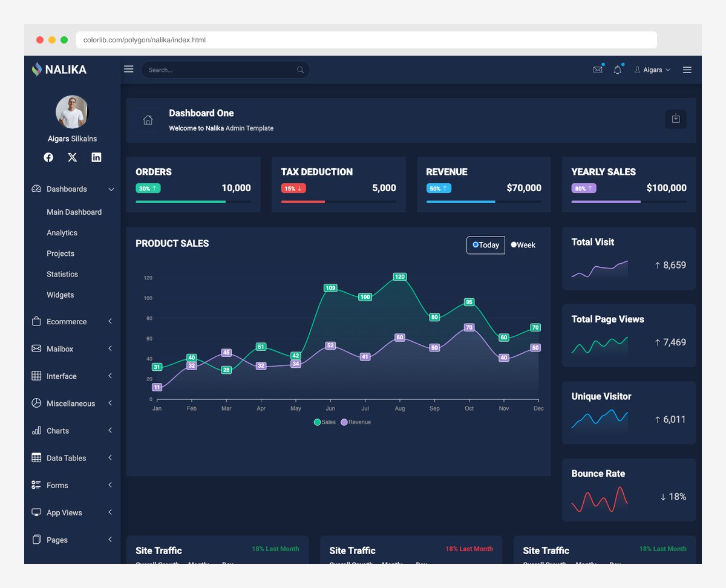Open the notifications bell icon
This screenshot has width=726, height=588.
pos(617,70)
